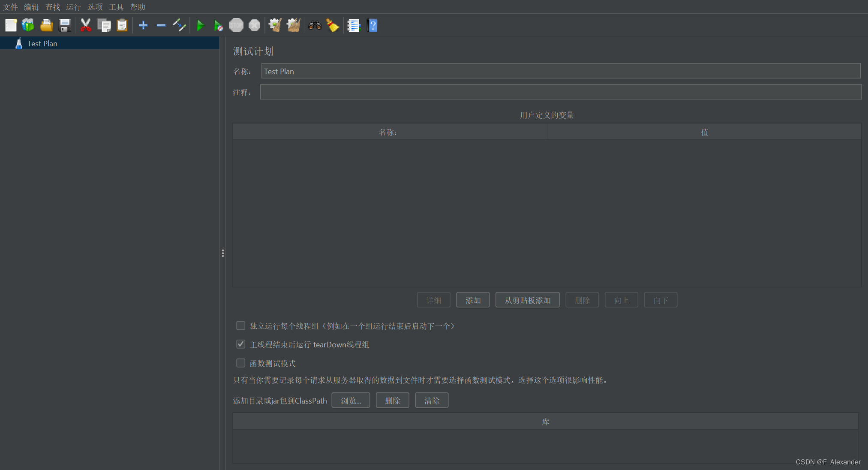This screenshot has height=470, width=868.
Task: Click blue minus Collapse All icon
Action: point(161,25)
